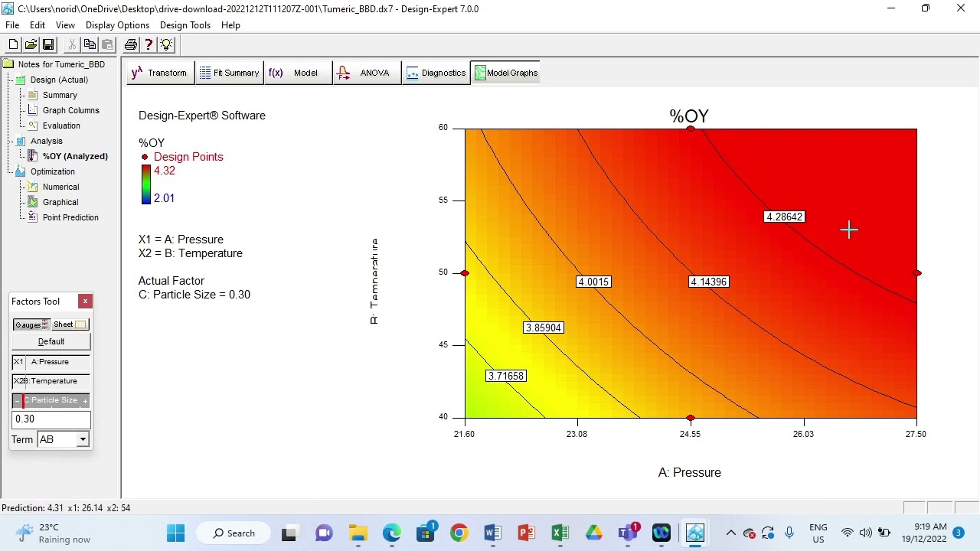Open Microsoft Word from taskbar
The height and width of the screenshot is (551, 980).
point(492,533)
